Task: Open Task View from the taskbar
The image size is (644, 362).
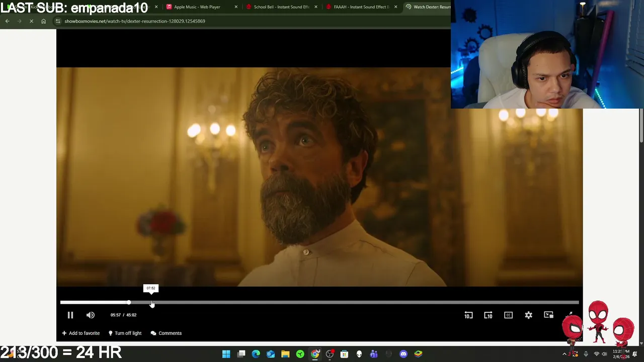Action: pos(242,354)
